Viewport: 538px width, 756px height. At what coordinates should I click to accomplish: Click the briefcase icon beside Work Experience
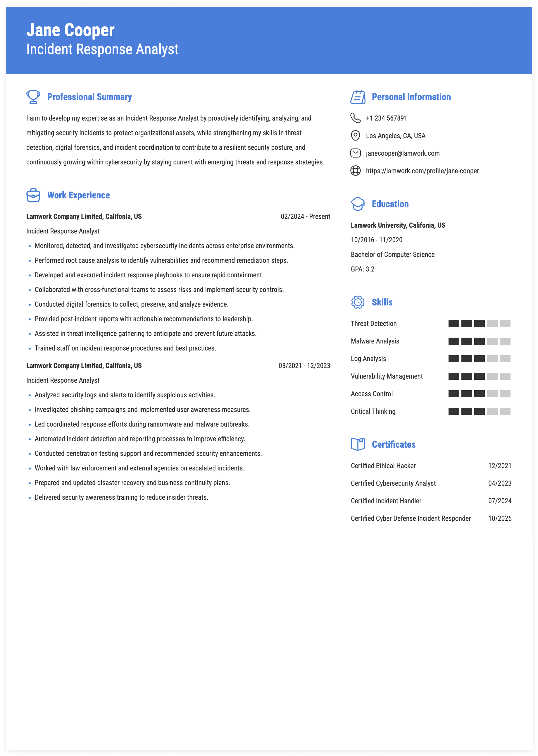click(x=33, y=195)
